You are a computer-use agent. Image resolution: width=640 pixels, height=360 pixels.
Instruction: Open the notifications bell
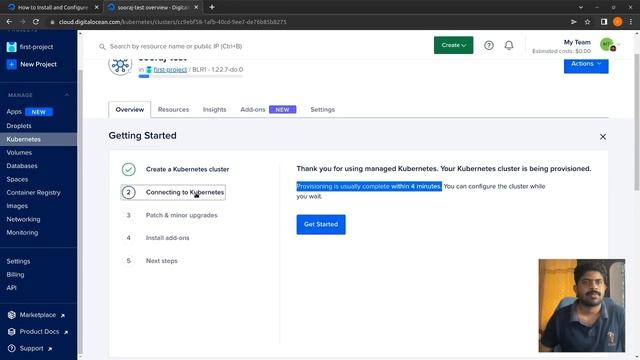[509, 45]
